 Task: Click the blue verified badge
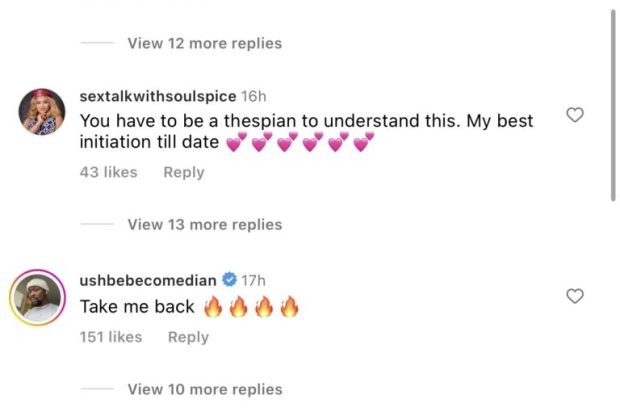point(229,280)
